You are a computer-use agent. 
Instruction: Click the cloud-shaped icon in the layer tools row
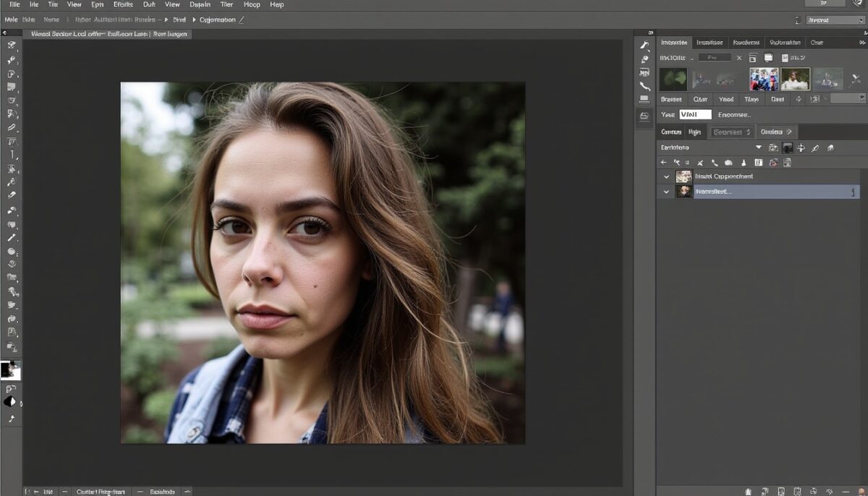728,163
